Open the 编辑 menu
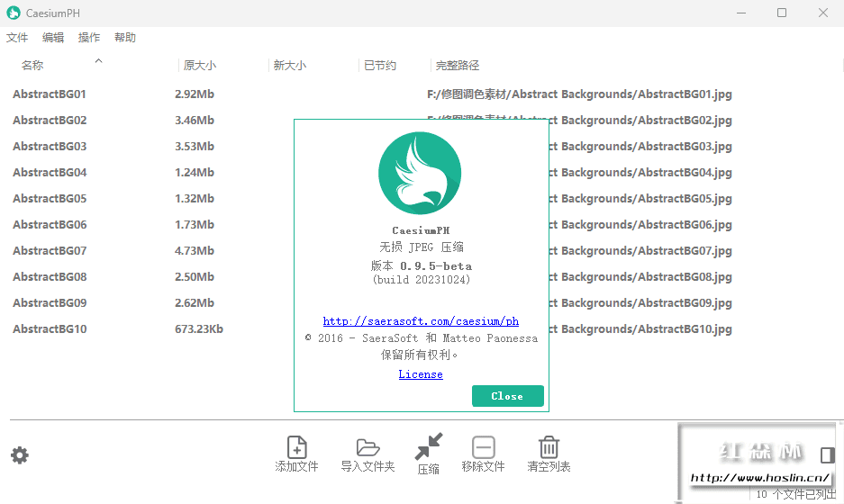The width and height of the screenshot is (844, 504). coord(53,38)
